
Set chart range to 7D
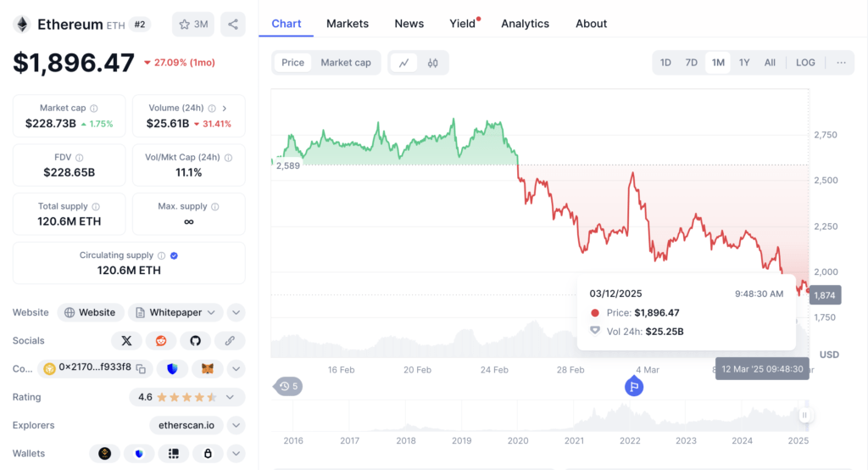click(x=692, y=63)
